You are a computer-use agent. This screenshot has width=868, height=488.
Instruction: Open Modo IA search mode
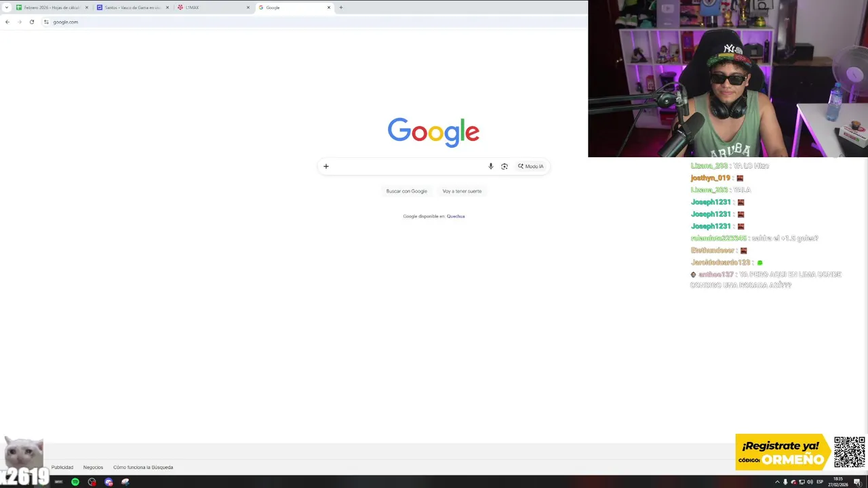pos(531,166)
